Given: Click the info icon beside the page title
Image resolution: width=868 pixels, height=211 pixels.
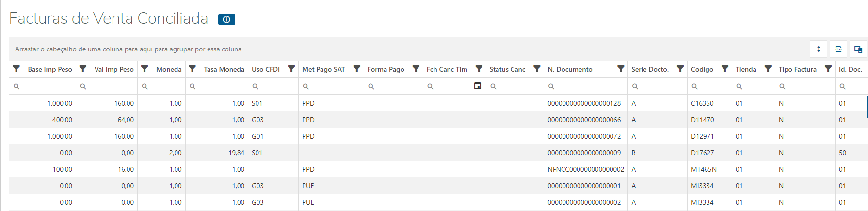Looking at the screenshot, I should (x=226, y=19).
